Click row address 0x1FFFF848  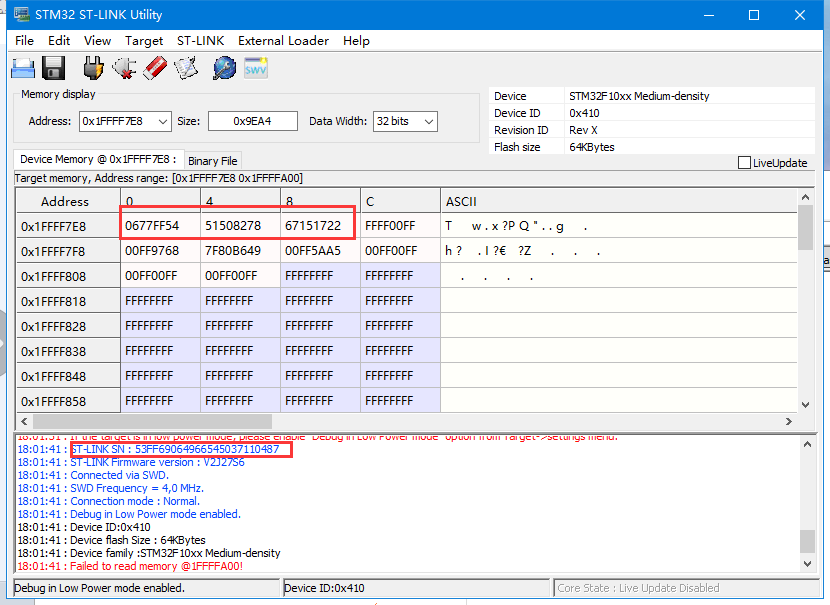coord(68,376)
